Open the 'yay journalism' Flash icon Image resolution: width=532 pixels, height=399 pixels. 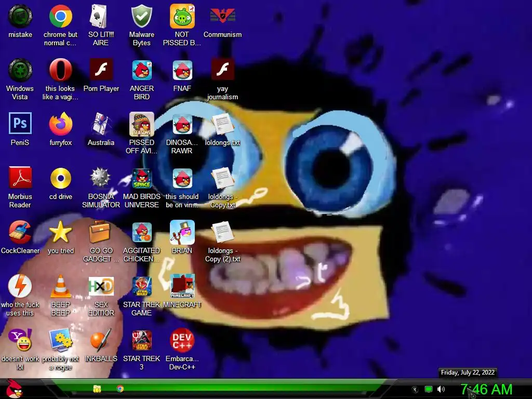[222, 70]
